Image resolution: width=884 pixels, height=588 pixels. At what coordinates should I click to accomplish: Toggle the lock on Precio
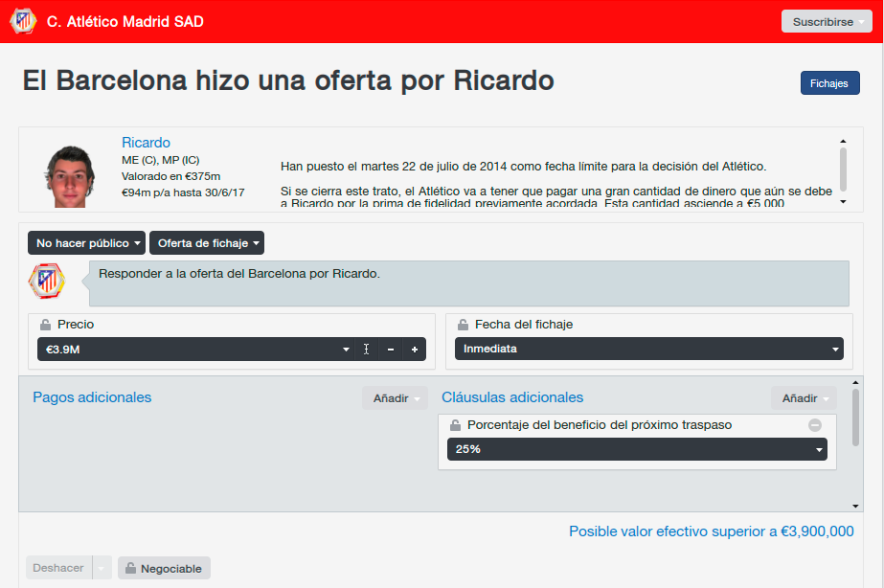pos(45,325)
